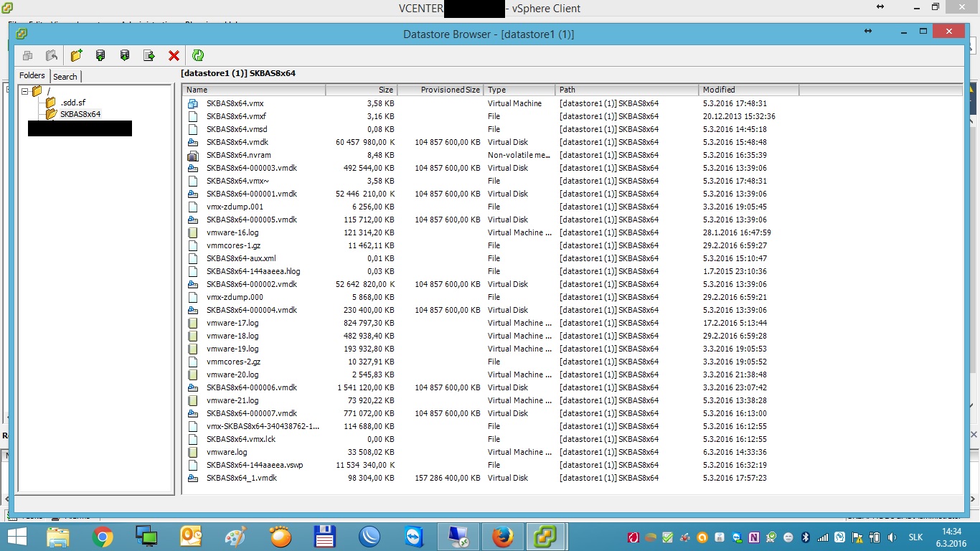Click the disk icon of SKBAS8x64_1.vmdk
The width and height of the screenshot is (980, 551).
click(192, 478)
